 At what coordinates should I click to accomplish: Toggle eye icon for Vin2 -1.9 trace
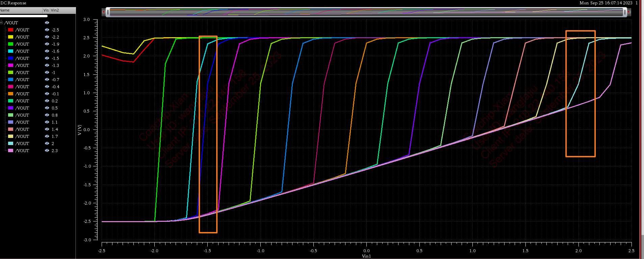(x=47, y=44)
